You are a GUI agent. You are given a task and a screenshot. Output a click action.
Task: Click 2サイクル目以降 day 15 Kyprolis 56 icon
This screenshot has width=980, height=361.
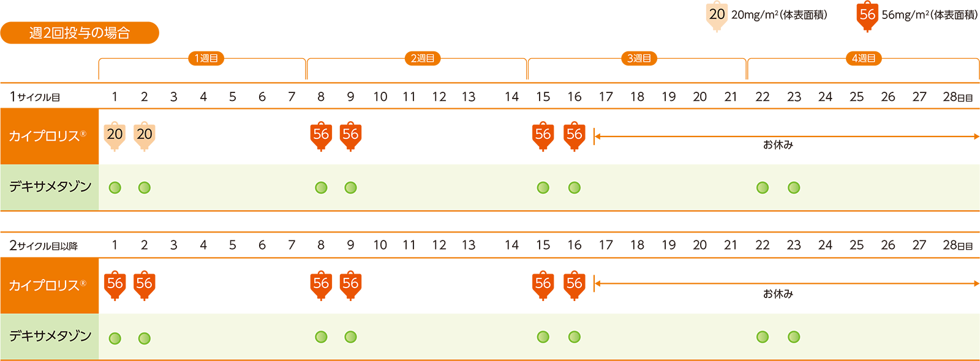pos(543,285)
